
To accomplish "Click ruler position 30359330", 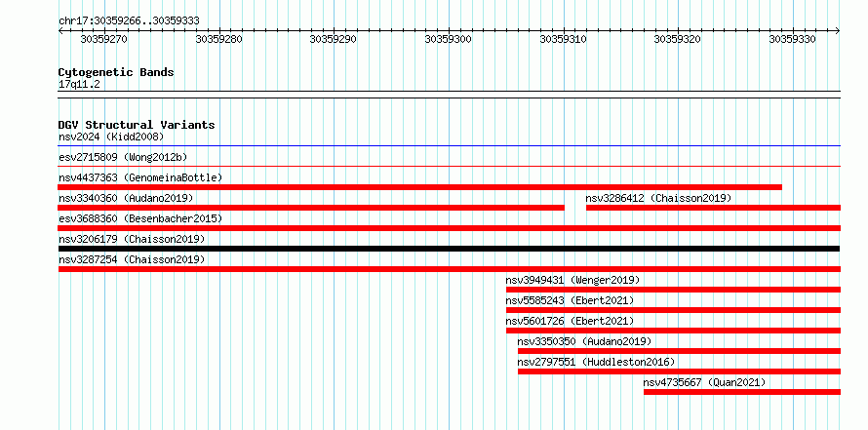I will [792, 39].
